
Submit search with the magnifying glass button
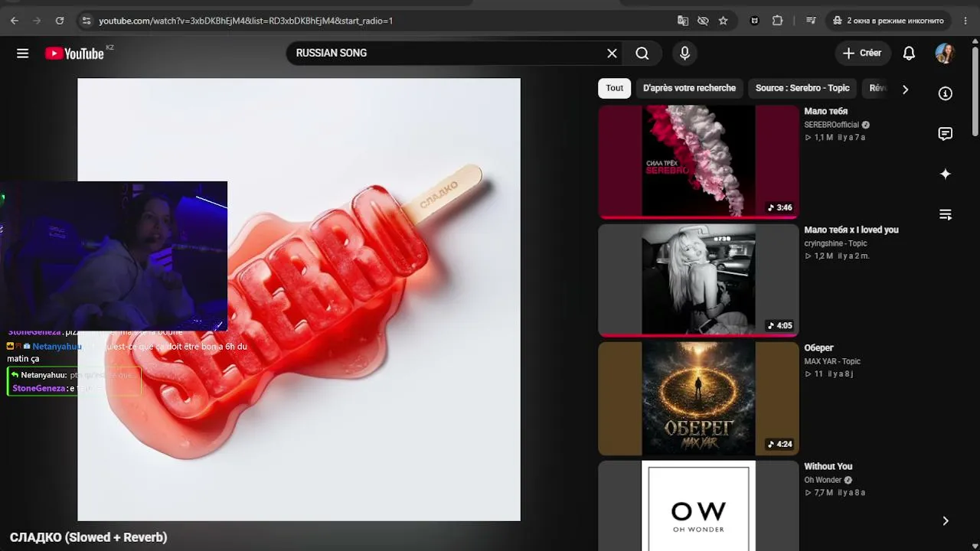(x=642, y=53)
